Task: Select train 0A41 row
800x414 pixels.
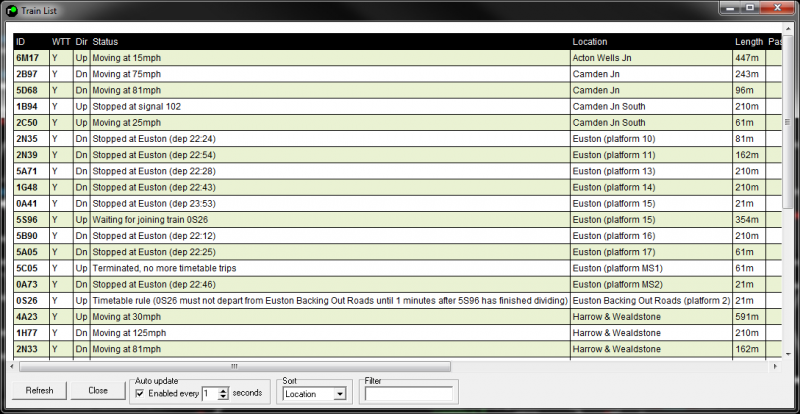Action: 397,204
